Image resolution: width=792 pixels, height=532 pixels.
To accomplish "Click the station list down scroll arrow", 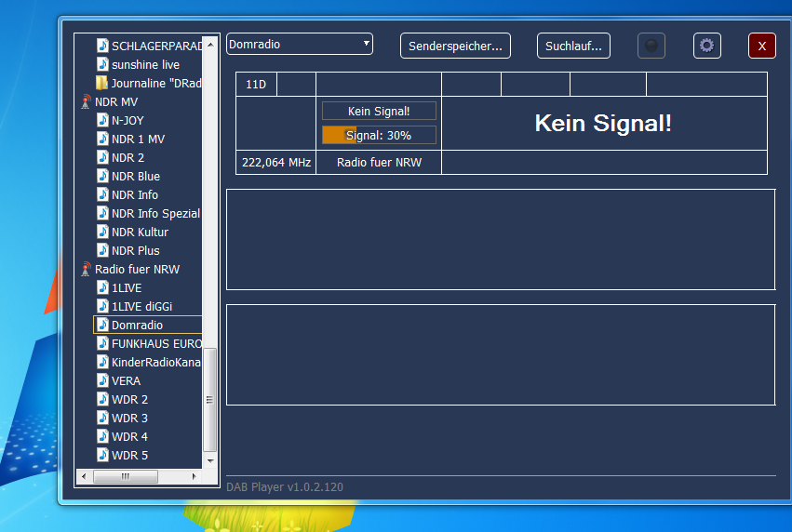I will point(210,460).
